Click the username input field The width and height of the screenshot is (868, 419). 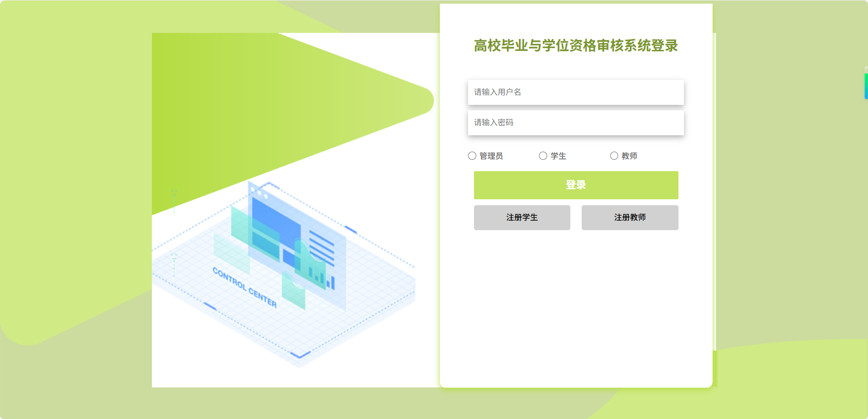[x=576, y=92]
